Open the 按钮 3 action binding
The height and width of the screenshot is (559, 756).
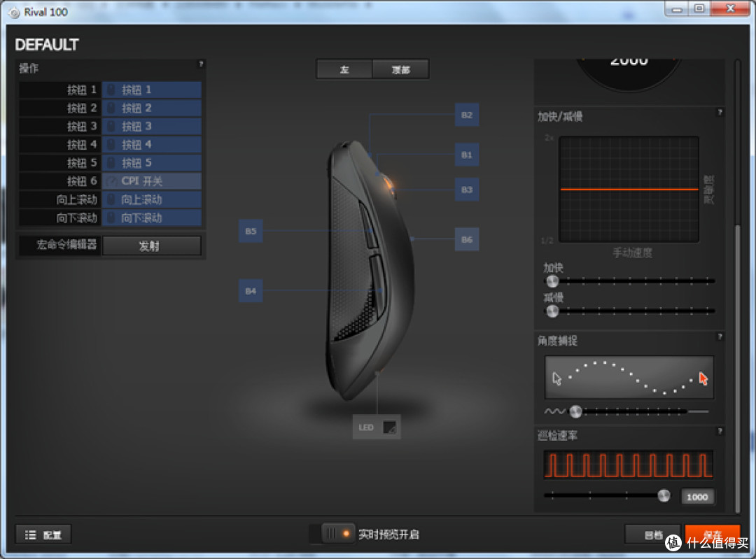click(151, 126)
